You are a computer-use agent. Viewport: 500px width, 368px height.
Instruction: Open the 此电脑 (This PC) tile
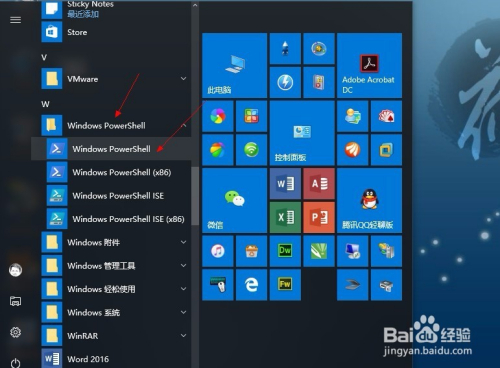[234, 65]
